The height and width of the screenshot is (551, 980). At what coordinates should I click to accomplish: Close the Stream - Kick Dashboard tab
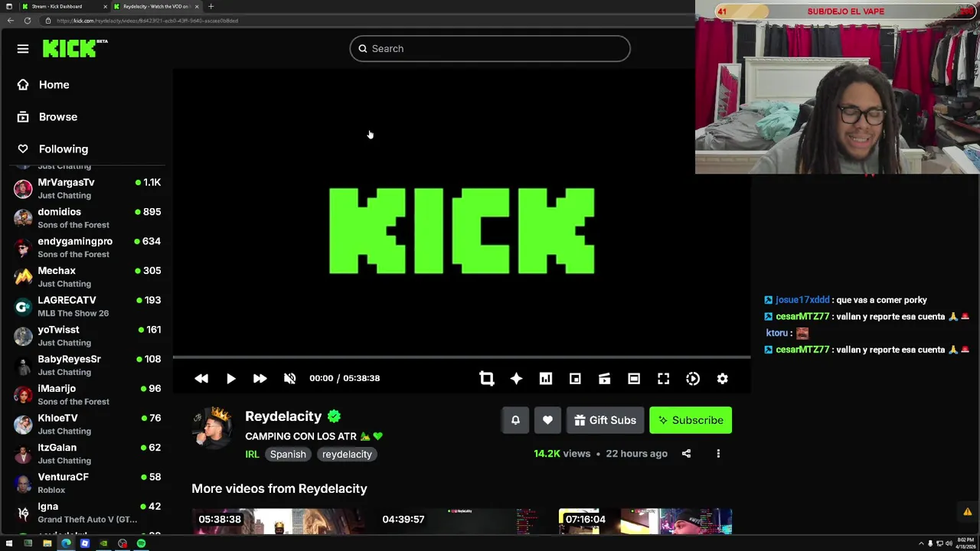click(103, 6)
